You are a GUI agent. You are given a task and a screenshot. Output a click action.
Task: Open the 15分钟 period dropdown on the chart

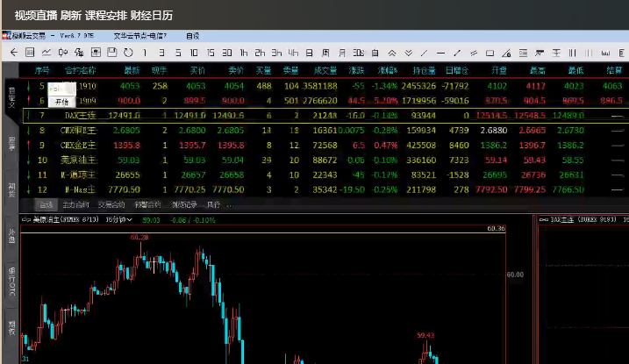point(118,219)
